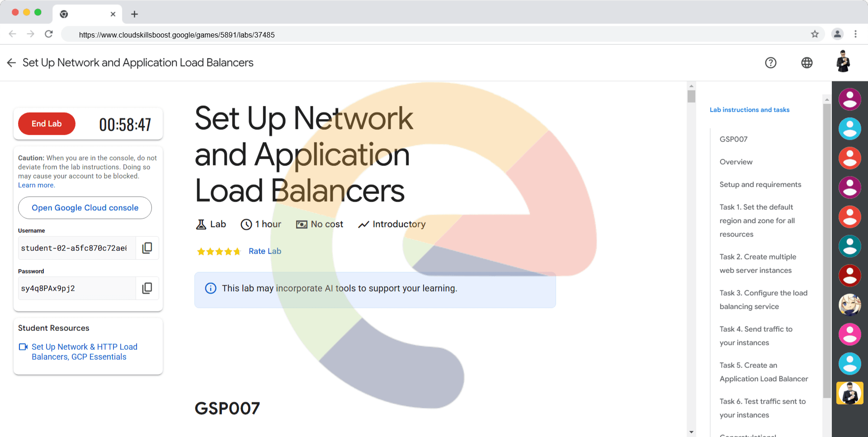Click End Lab button
This screenshot has height=437, width=868.
[47, 124]
